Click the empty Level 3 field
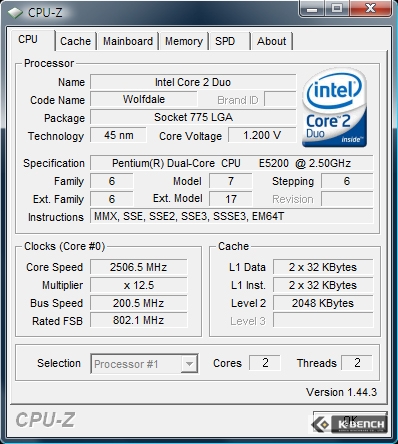The height and width of the screenshot is (444, 398). tap(323, 321)
